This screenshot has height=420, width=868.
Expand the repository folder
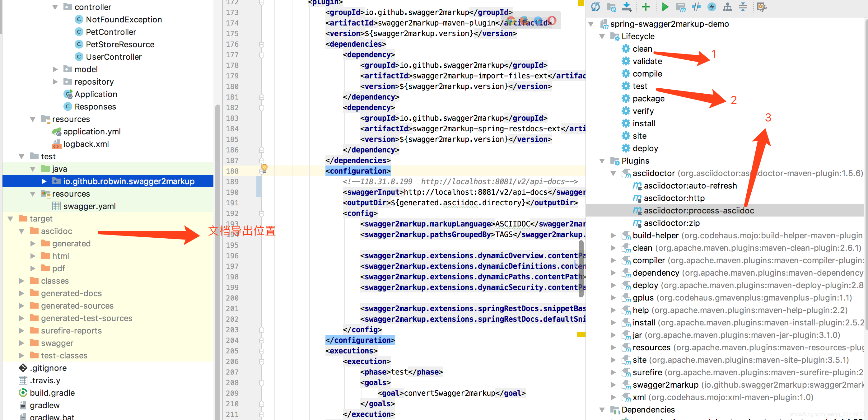pos(55,82)
